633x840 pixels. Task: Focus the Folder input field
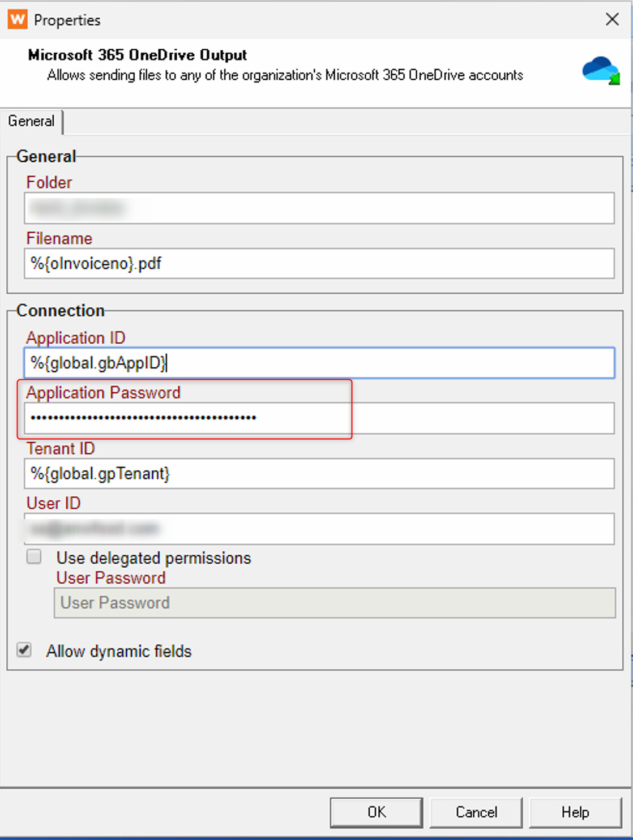319,208
